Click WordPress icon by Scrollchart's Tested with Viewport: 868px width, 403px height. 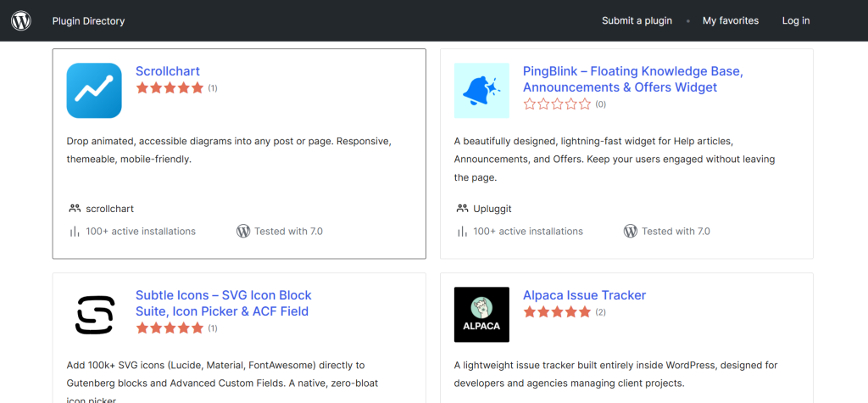tap(243, 231)
